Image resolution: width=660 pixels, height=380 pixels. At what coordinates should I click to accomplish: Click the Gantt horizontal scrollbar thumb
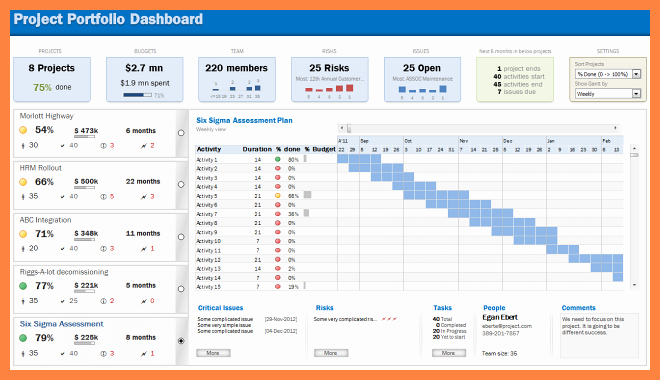[x=349, y=128]
